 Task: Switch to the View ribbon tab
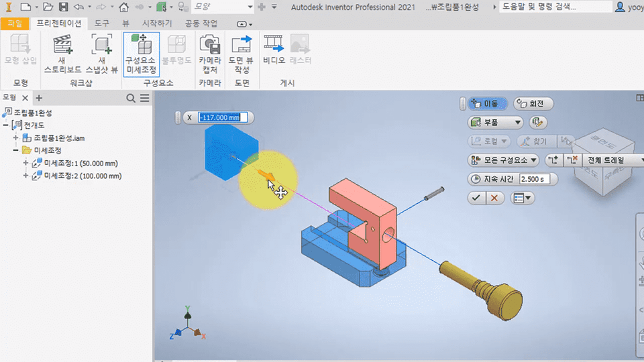(125, 23)
